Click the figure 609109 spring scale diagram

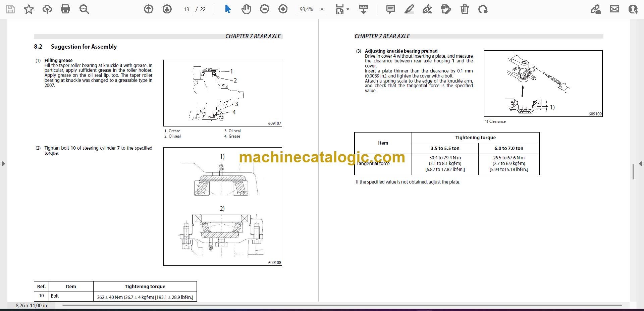543,84
